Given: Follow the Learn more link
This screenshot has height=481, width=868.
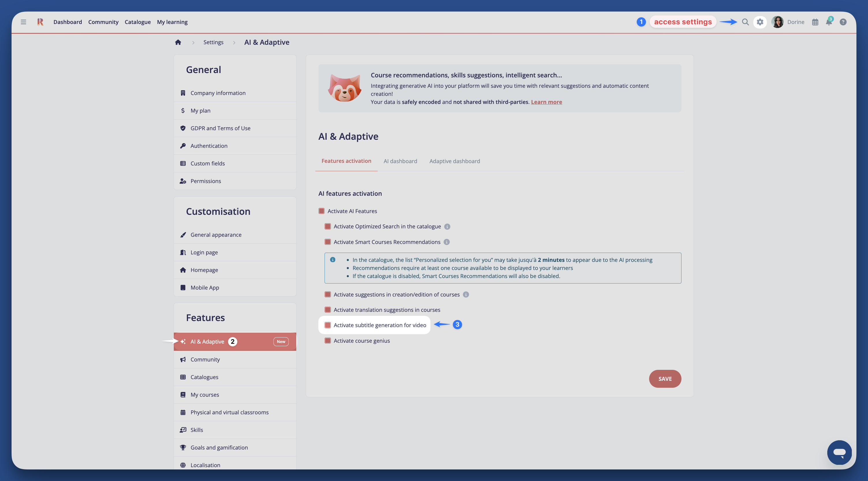Looking at the screenshot, I should pyautogui.click(x=546, y=102).
